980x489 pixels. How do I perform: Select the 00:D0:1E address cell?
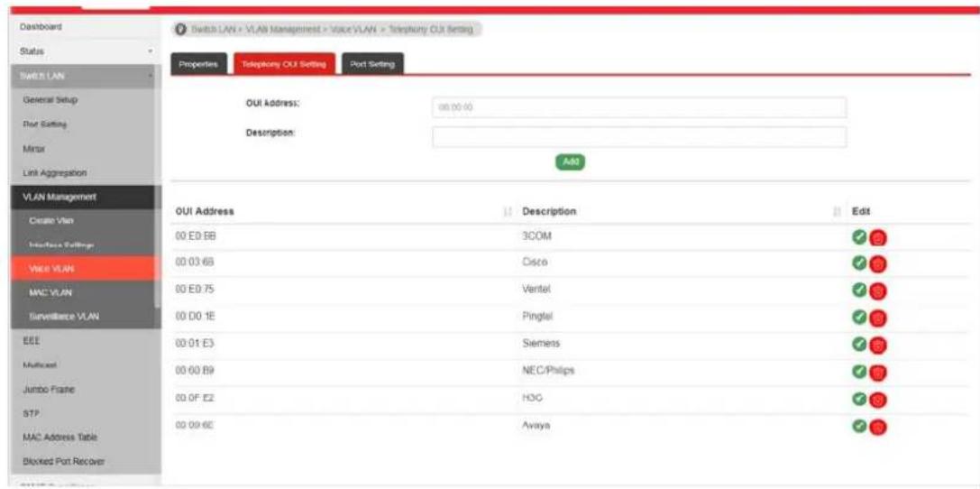coord(195,318)
